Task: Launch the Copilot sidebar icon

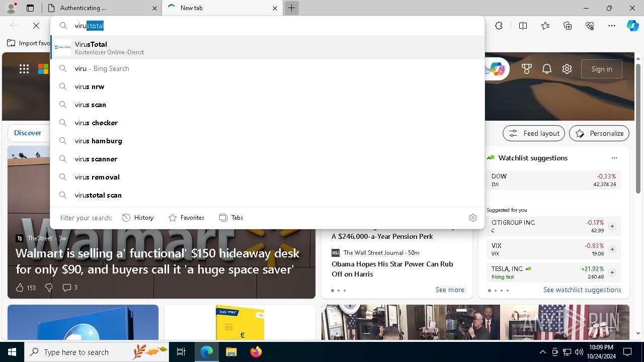Action: [632, 26]
